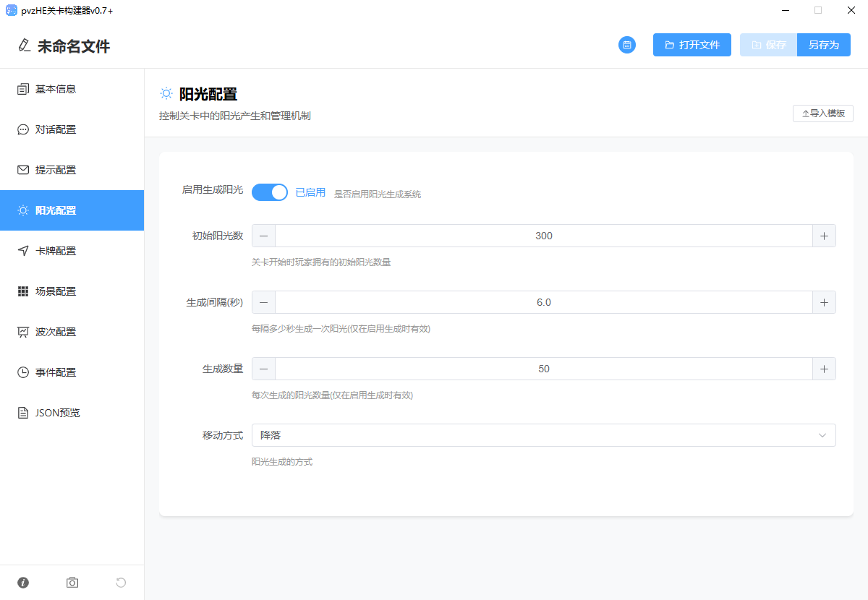Switch to 波次配置 in the sidebar
Screen dimensions: 868x600
pos(56,332)
